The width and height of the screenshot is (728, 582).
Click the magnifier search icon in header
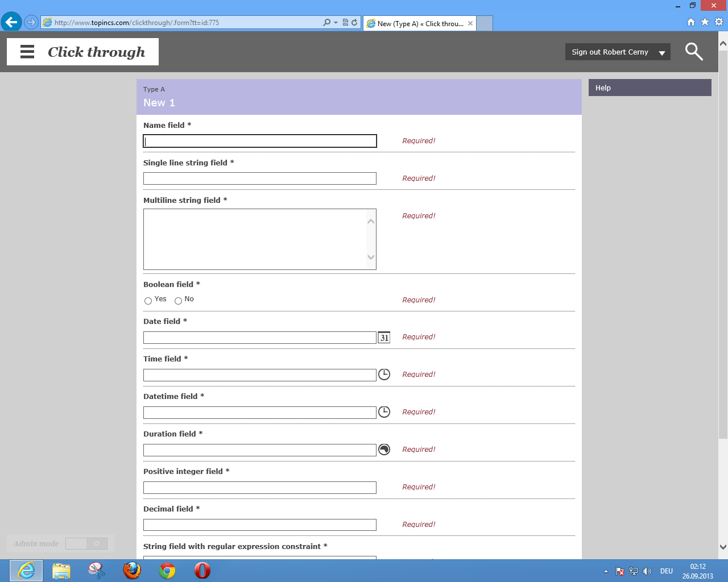point(693,52)
